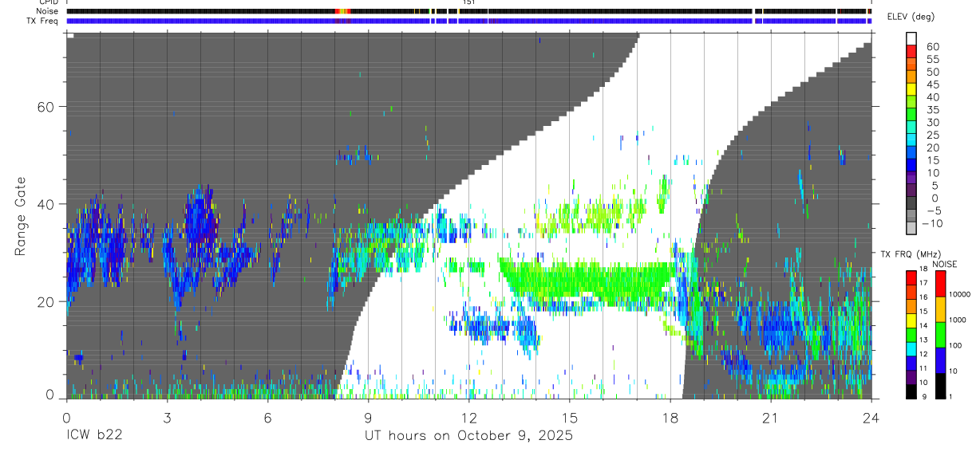
Task: Click the '21' tick label on the time axis
Action: [x=770, y=417]
